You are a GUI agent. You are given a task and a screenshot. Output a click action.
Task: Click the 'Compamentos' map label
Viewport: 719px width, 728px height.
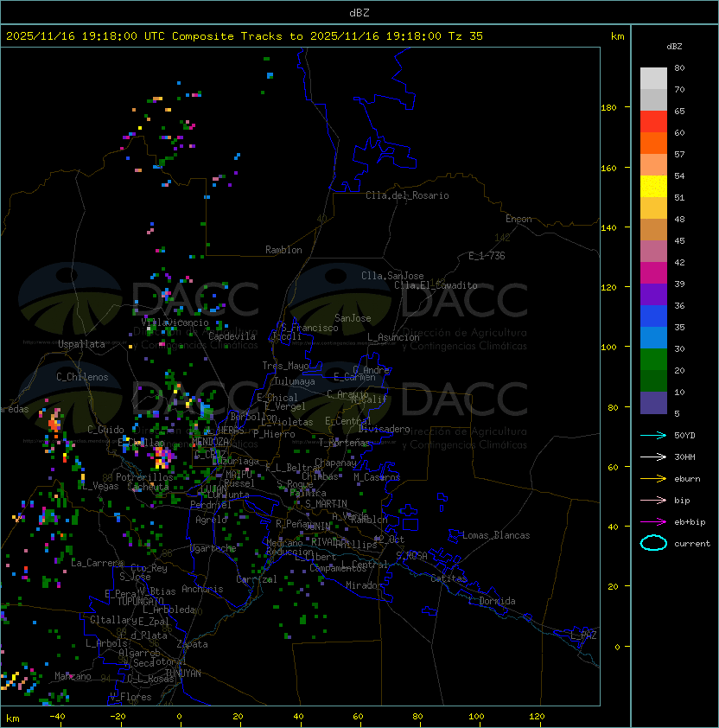[x=338, y=568]
